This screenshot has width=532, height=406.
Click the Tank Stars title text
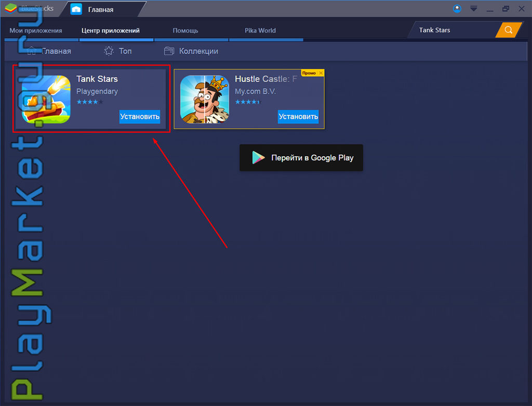point(97,79)
